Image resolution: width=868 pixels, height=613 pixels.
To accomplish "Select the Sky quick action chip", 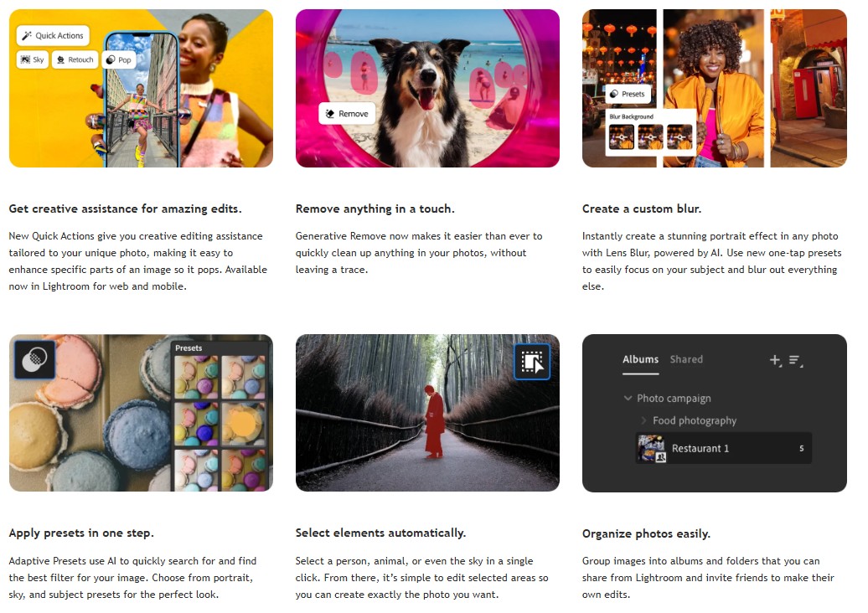I will point(32,60).
